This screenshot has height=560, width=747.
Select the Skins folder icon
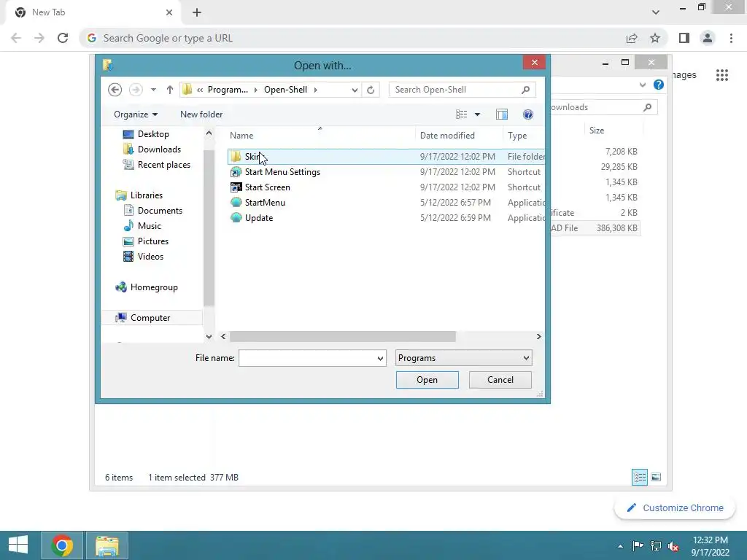tap(236, 157)
